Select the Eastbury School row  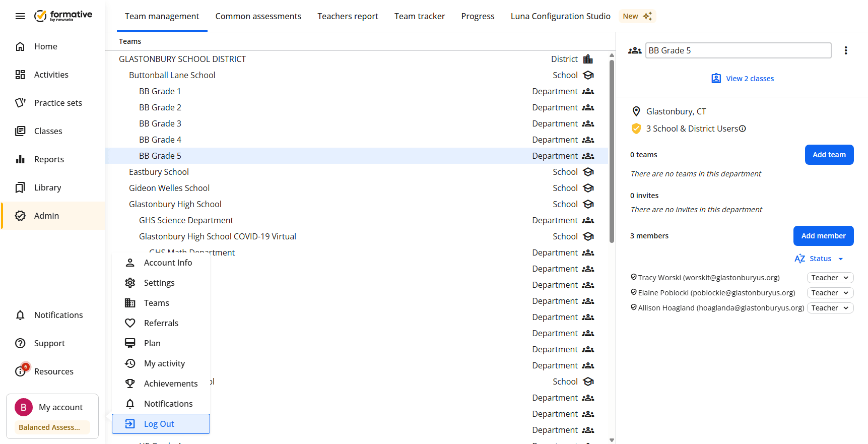pos(356,172)
